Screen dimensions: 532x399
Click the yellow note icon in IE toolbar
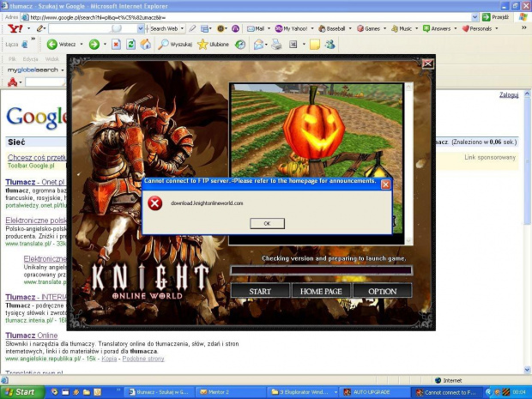pyautogui.click(x=315, y=45)
